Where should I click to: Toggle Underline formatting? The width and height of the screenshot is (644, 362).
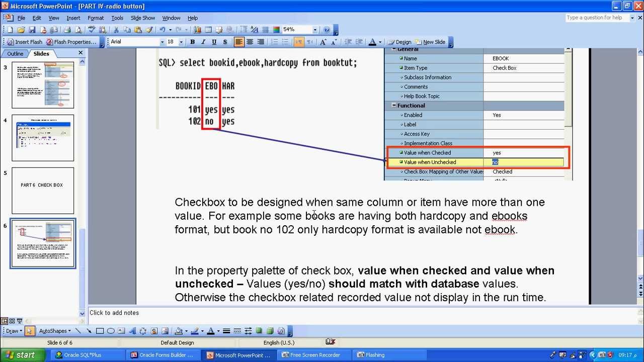tap(214, 42)
